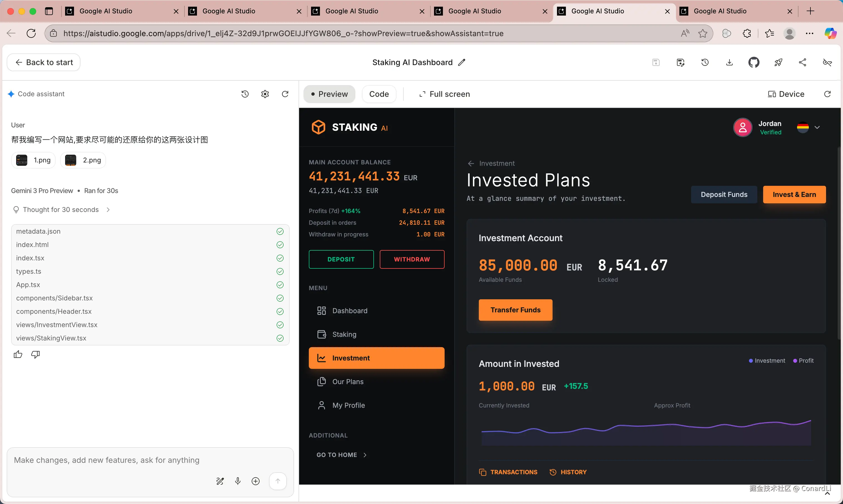Toggle the Investment chart legend item
The width and height of the screenshot is (843, 504).
(767, 361)
